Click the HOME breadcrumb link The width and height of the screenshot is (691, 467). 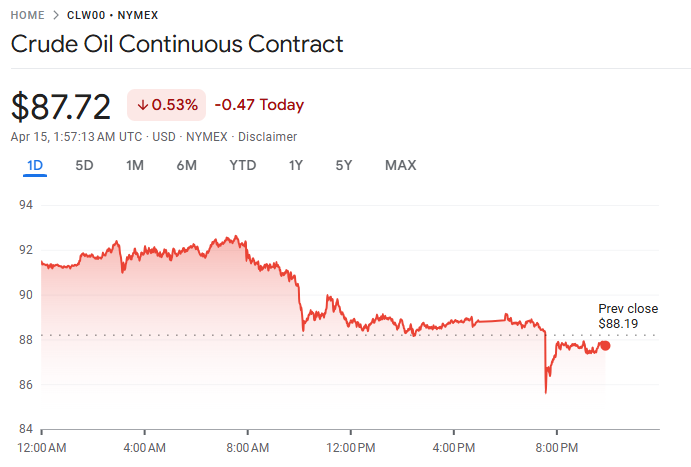(x=27, y=15)
